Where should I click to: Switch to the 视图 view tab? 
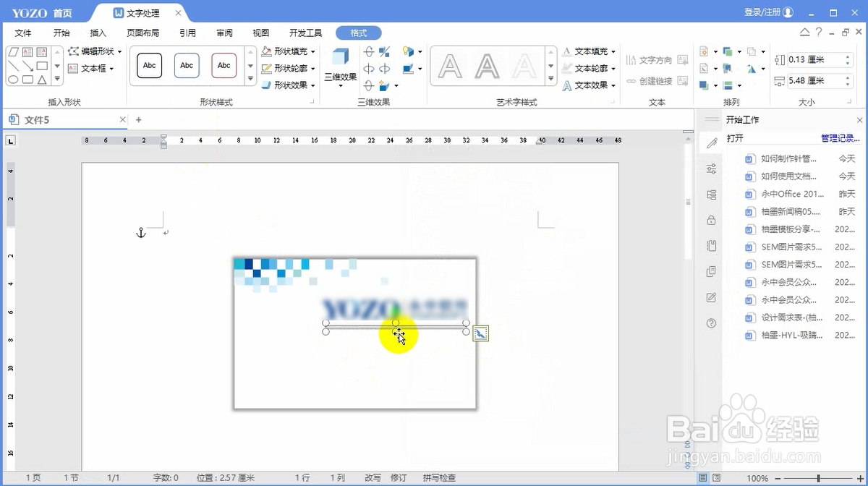coord(261,33)
